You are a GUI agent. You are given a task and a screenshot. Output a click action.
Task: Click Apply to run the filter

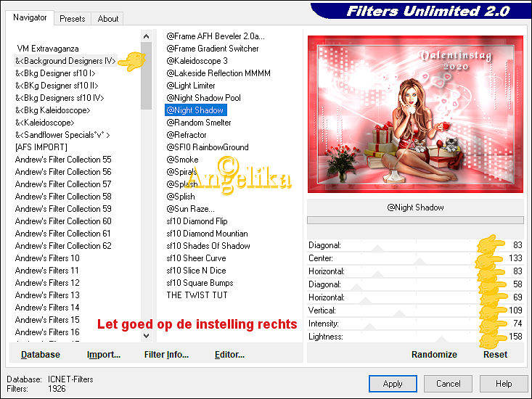click(393, 384)
